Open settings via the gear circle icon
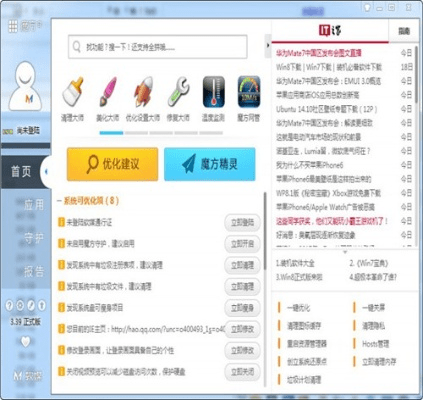Screen dimensions: 423x400 [x=20, y=305]
